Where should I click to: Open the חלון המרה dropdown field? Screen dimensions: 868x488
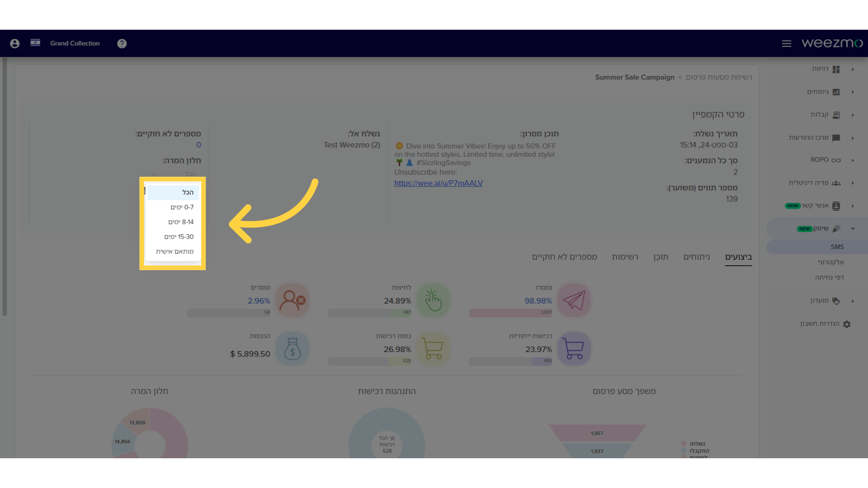tap(174, 174)
